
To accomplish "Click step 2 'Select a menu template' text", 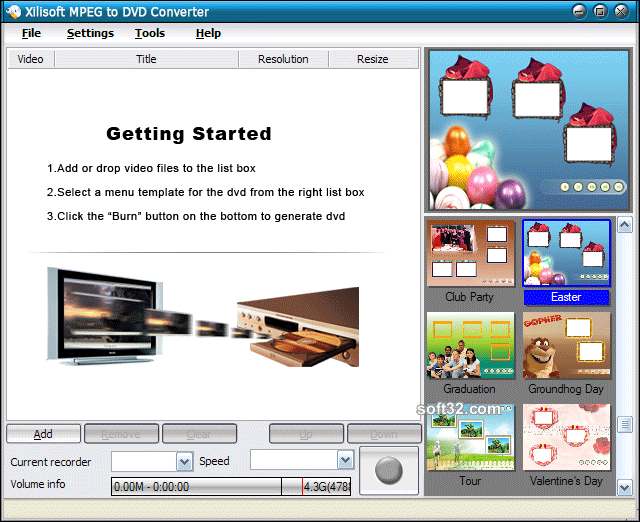I will (205, 192).
